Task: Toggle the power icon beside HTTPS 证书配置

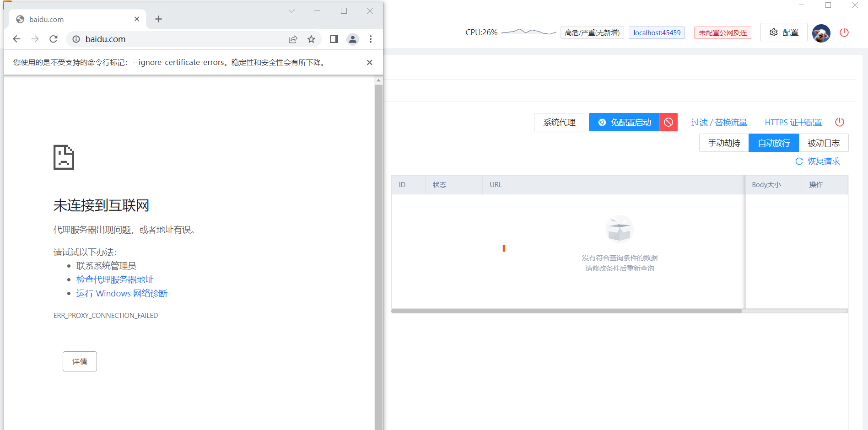Action: tap(839, 122)
